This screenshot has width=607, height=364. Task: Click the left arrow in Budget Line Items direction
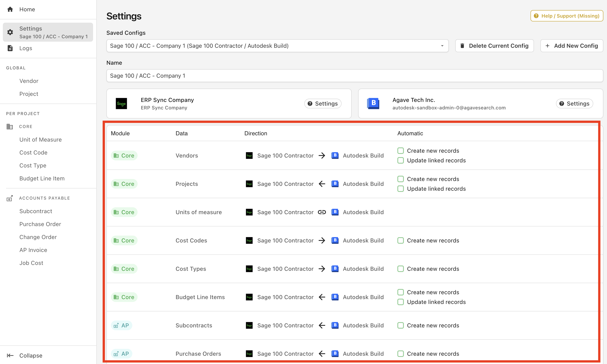pos(322,297)
